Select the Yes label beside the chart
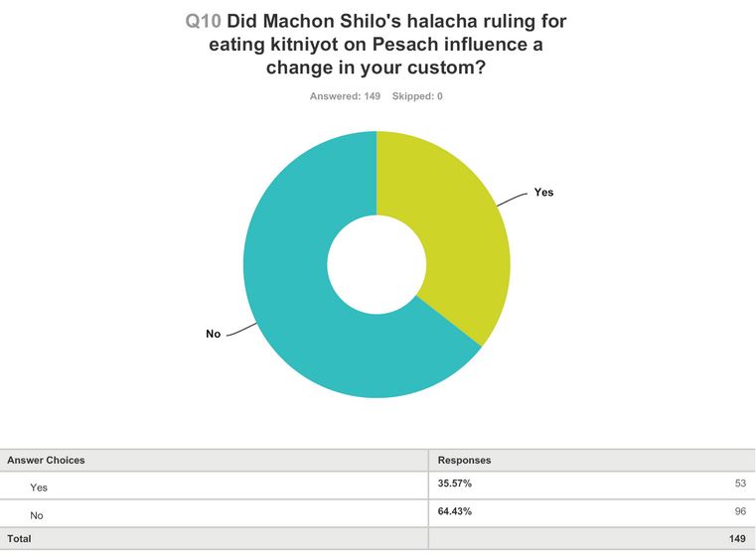This screenshot has height=555, width=756. click(543, 193)
